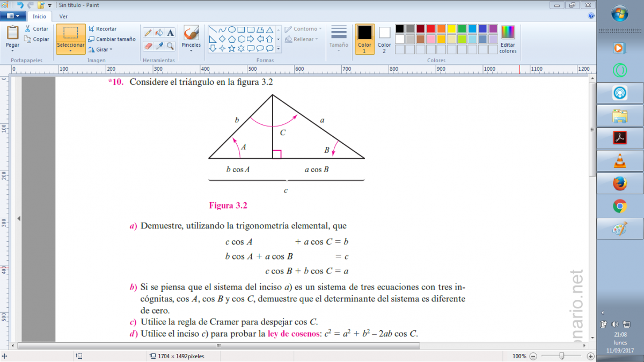Choose the five-point star shape
The width and height of the screenshot is (644, 362).
pos(232,48)
